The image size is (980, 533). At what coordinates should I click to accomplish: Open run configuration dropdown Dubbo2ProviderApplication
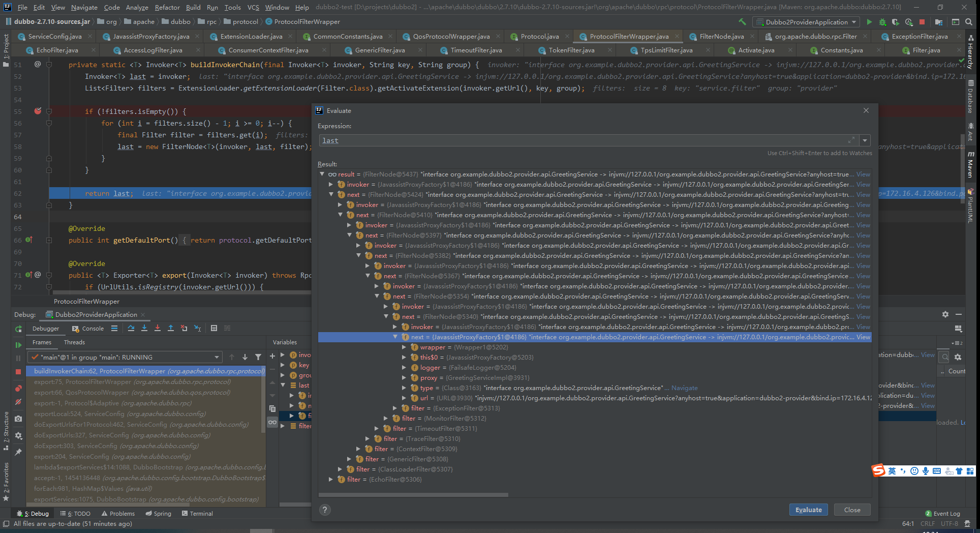807,22
